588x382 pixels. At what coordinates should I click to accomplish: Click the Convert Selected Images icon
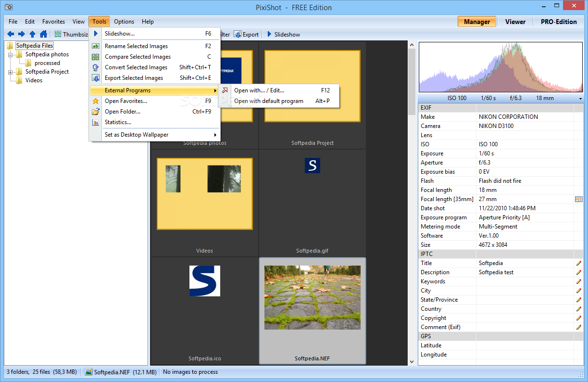(x=96, y=67)
